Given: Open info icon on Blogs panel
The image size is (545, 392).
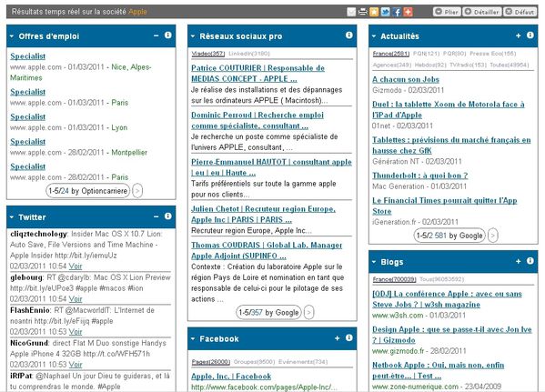Looking at the screenshot, I should (x=530, y=261).
